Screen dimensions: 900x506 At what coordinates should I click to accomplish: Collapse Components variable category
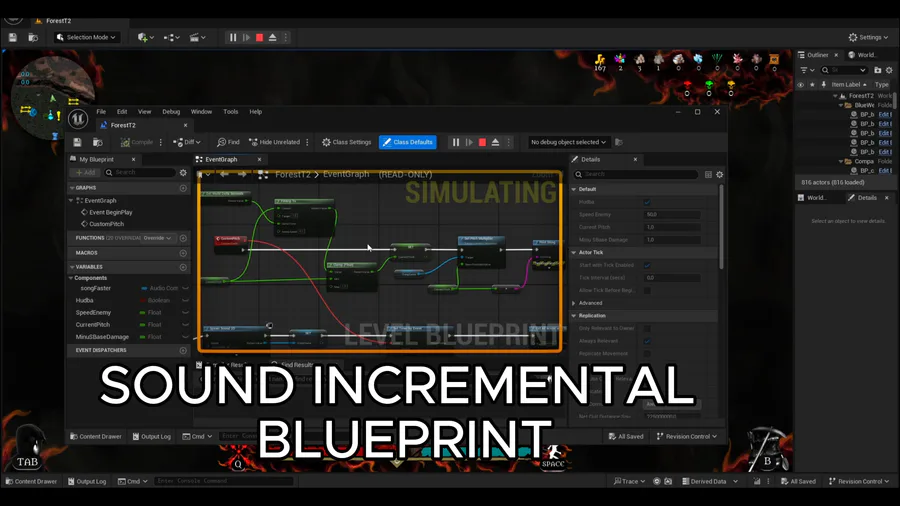tap(71, 278)
